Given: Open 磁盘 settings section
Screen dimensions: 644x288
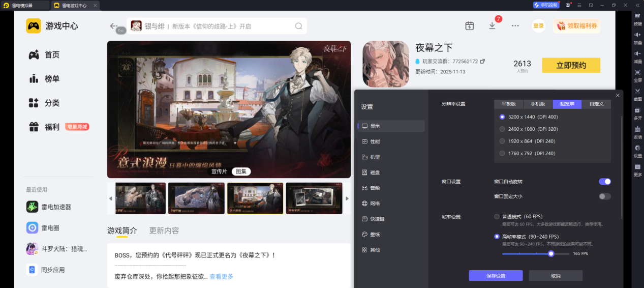Looking at the screenshot, I should 391,172.
